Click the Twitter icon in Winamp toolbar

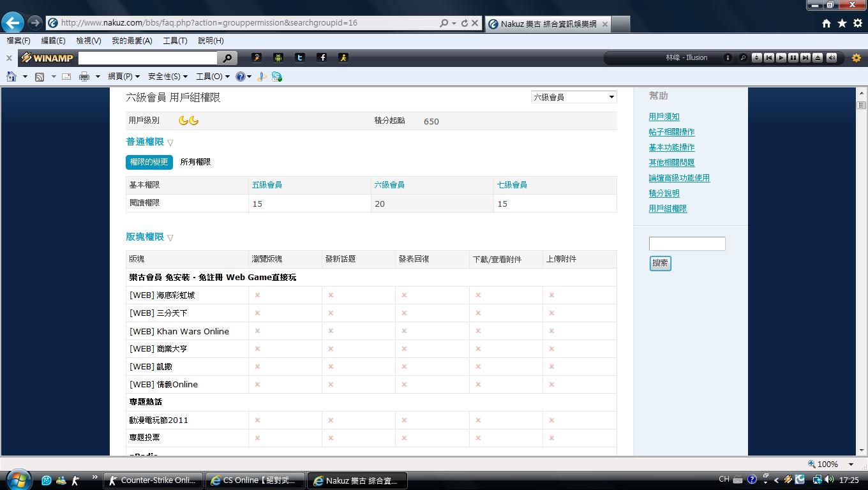[300, 57]
